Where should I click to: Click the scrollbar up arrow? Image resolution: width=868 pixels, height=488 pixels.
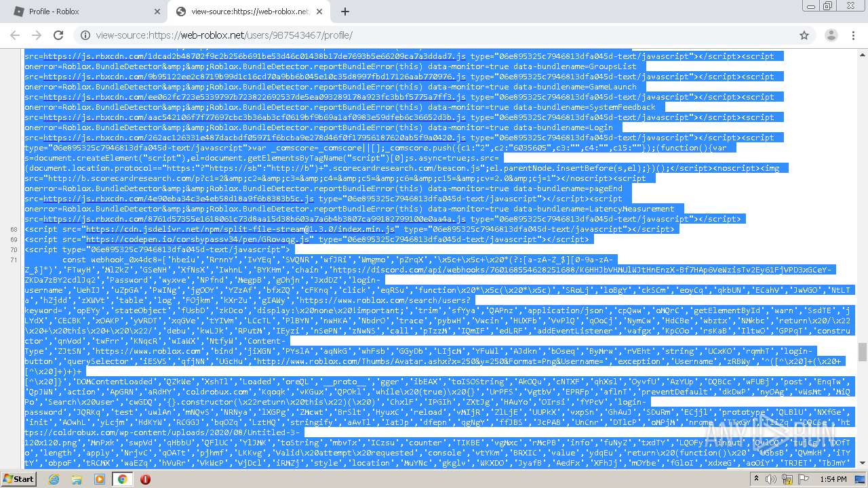point(863,54)
